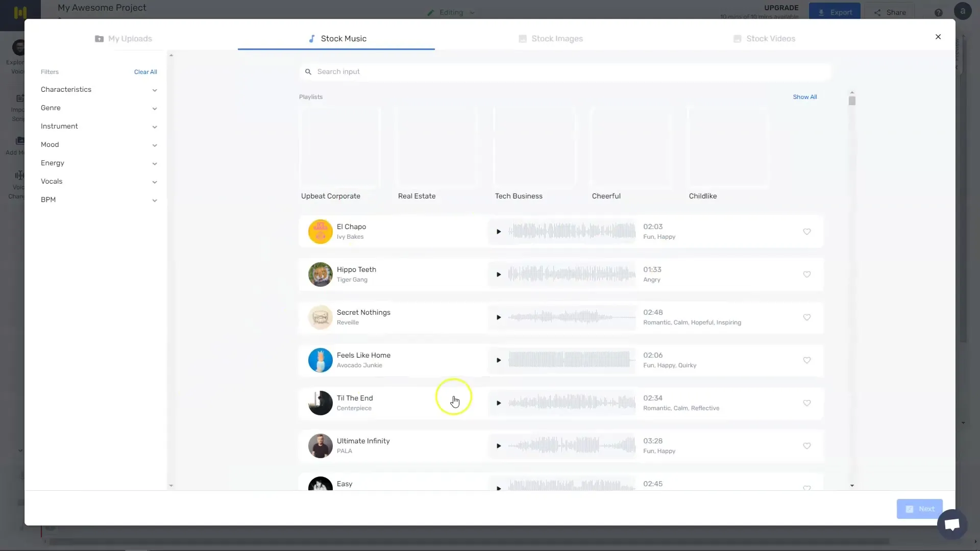
Task: Toggle favorite heart for Feels Like Home
Action: click(807, 359)
